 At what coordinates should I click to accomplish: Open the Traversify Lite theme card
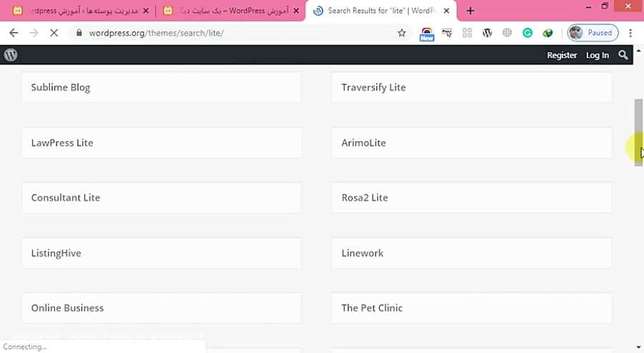pos(472,87)
